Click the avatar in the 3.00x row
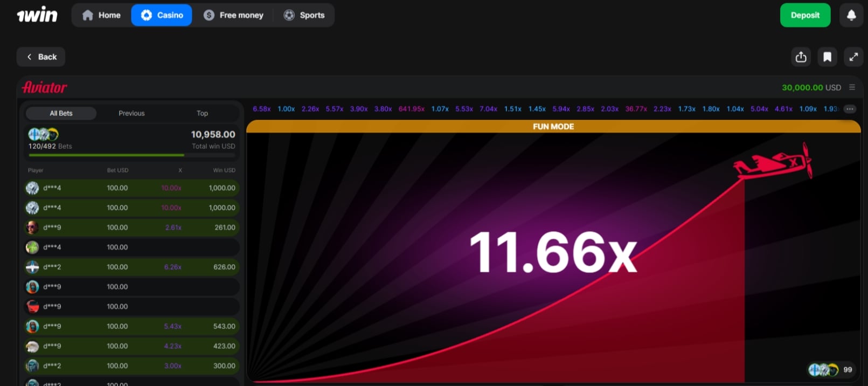This screenshot has width=868, height=386. [32, 366]
